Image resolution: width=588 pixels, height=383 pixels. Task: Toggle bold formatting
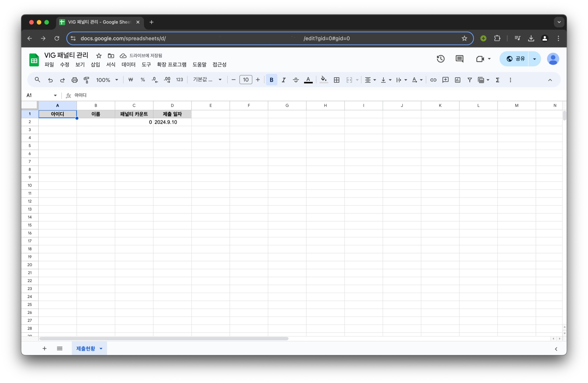click(x=271, y=80)
